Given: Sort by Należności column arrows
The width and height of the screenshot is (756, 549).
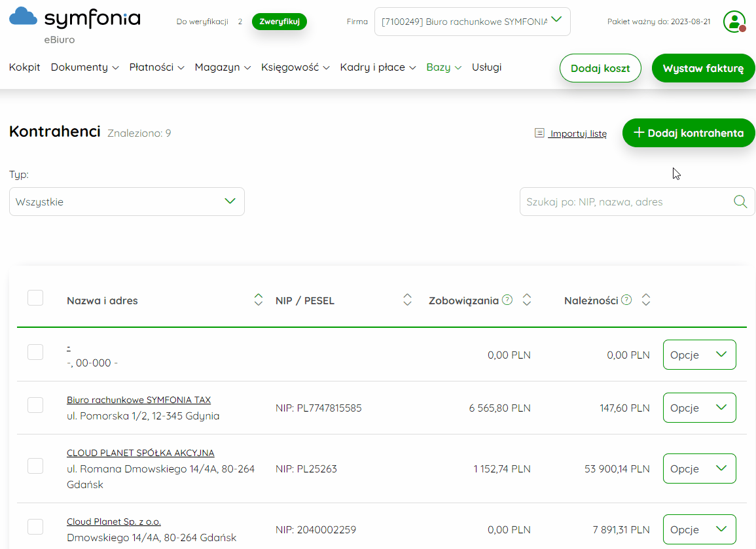Looking at the screenshot, I should click(646, 300).
